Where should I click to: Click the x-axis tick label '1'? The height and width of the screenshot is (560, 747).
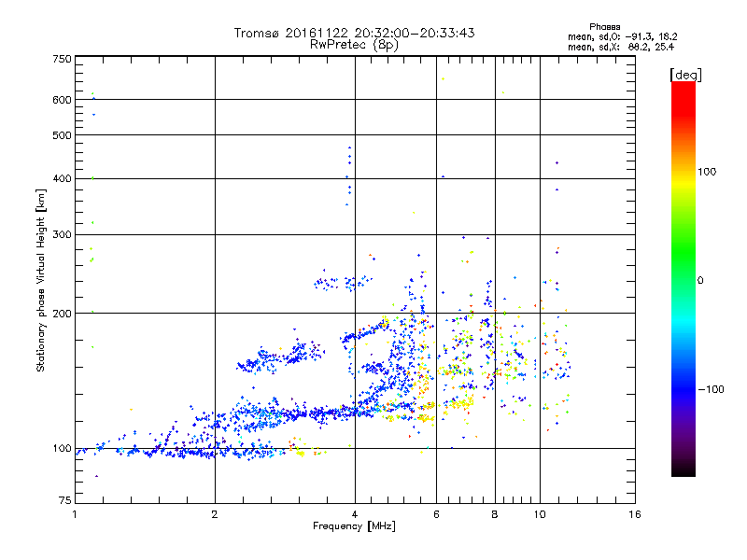75,514
